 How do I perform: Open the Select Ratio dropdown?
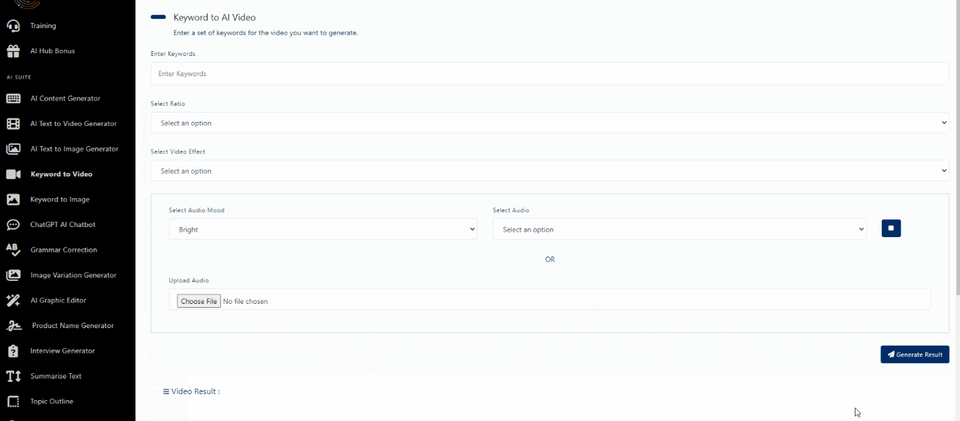549,123
